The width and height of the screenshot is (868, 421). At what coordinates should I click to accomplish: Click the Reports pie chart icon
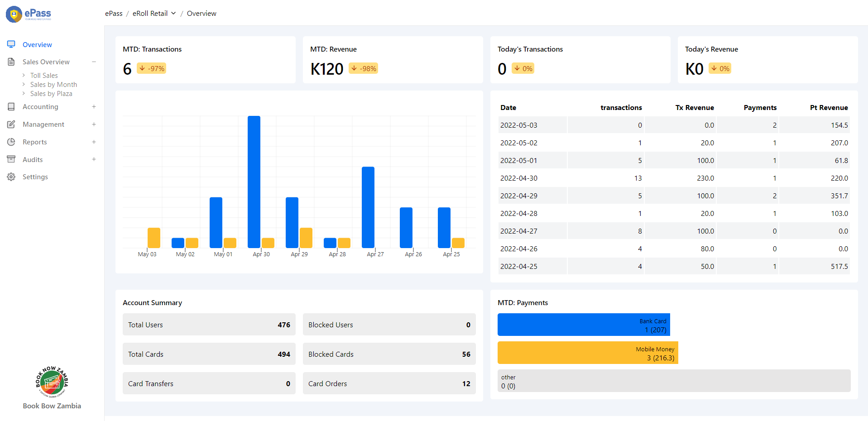[x=11, y=142]
